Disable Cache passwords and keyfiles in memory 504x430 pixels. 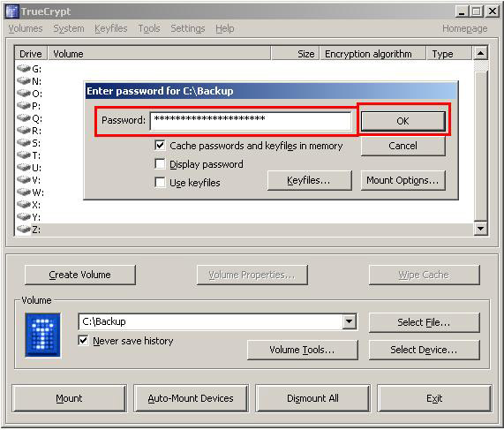click(x=160, y=146)
